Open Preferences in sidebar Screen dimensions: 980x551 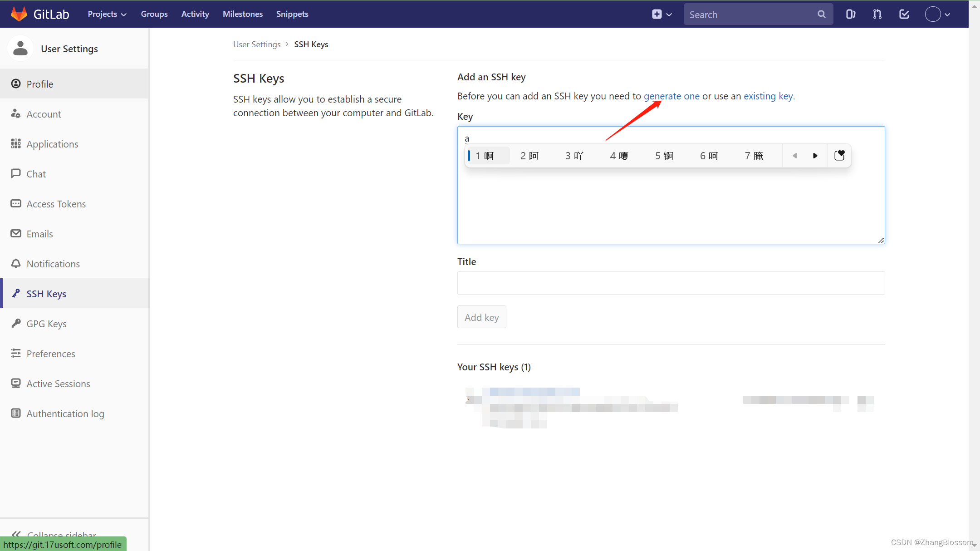[74, 353]
